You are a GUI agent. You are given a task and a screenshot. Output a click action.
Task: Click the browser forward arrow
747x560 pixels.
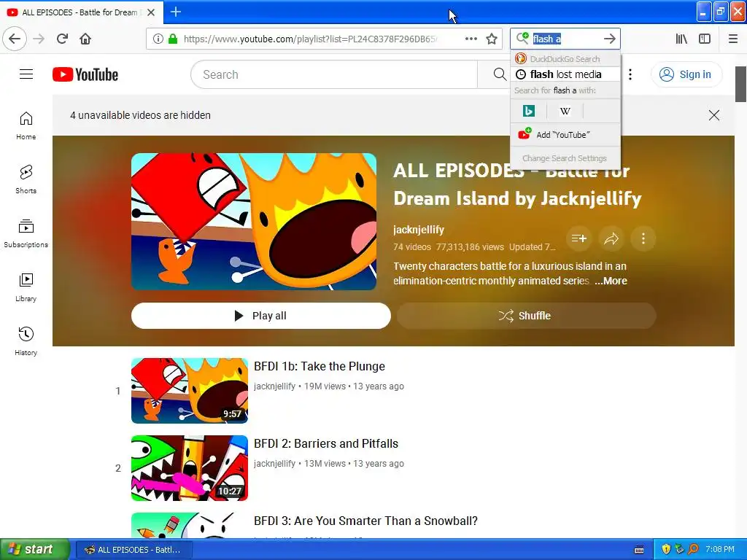pyautogui.click(x=39, y=39)
